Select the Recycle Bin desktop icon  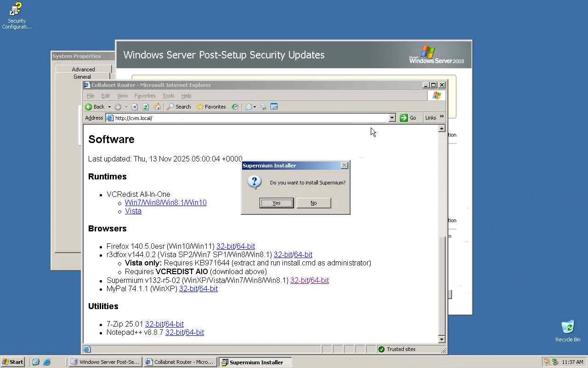tap(568, 331)
